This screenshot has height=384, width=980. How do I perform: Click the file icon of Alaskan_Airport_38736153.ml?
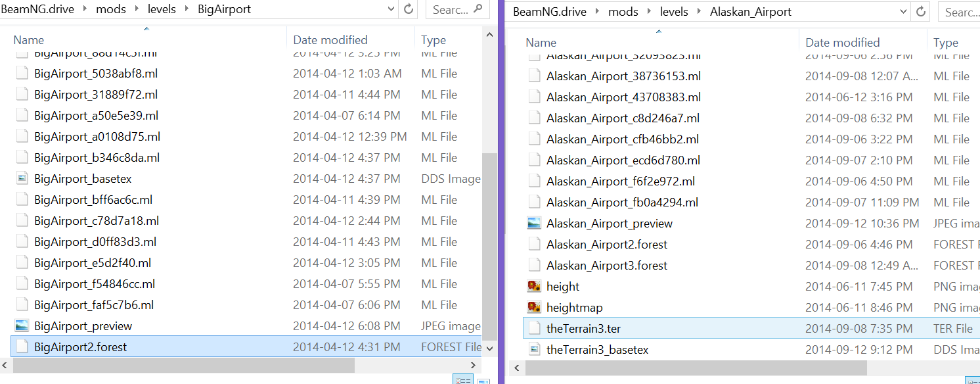534,76
